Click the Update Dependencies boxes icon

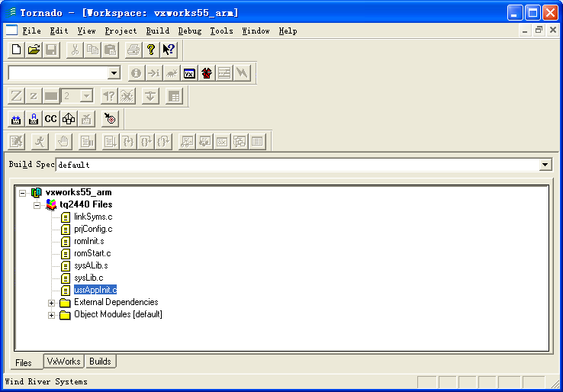(x=69, y=119)
